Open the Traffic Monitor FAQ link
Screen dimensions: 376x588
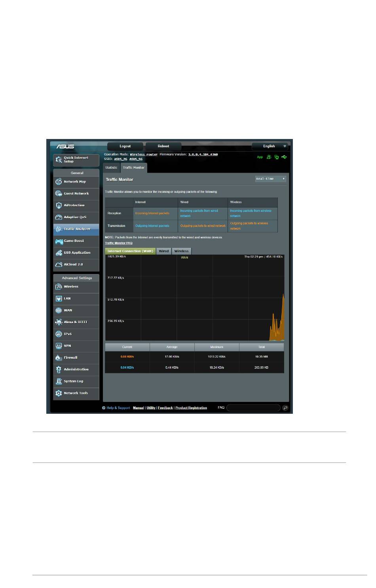119,243
